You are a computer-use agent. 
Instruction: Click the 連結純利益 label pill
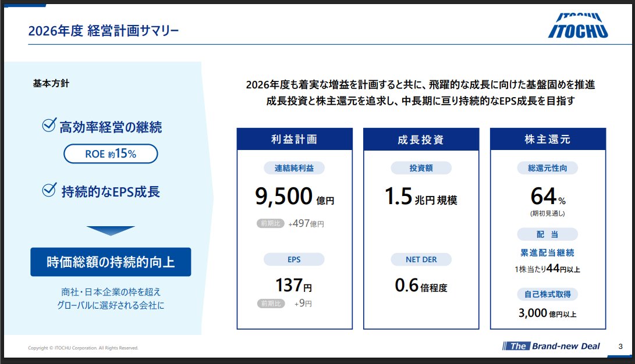tap(294, 168)
